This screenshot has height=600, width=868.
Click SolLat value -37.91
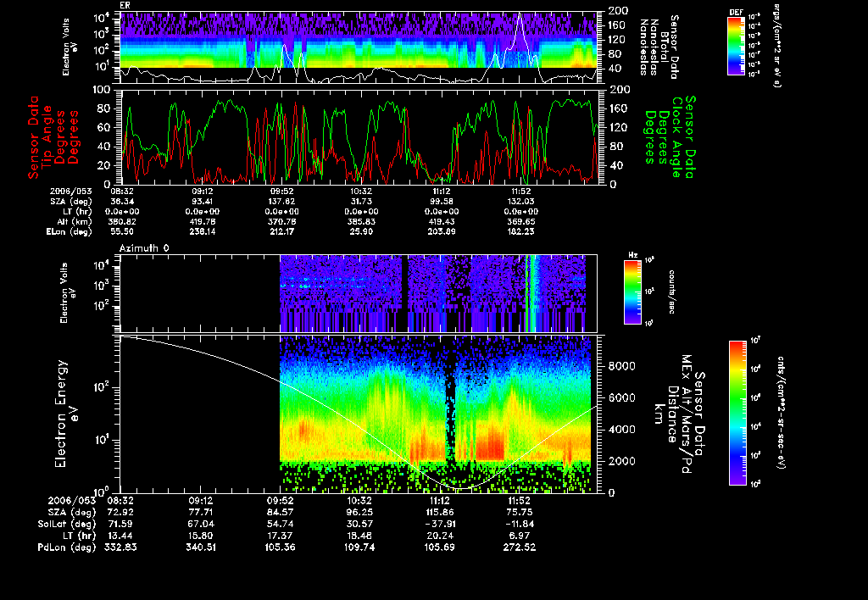(439, 524)
